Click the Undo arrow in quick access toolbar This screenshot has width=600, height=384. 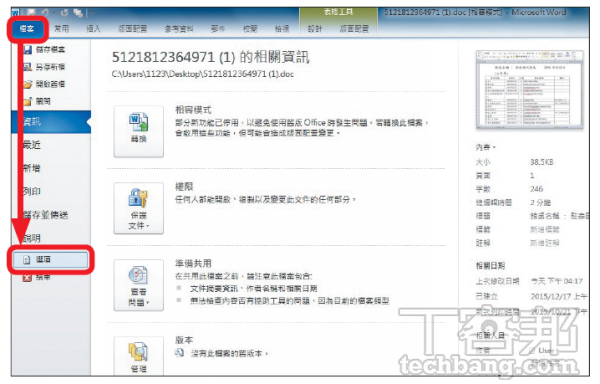pyautogui.click(x=44, y=13)
